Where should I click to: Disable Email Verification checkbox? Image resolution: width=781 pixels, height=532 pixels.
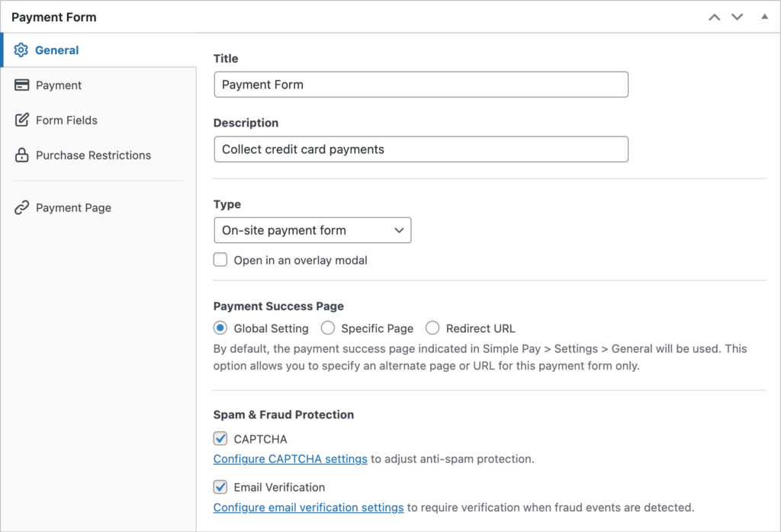tap(220, 487)
